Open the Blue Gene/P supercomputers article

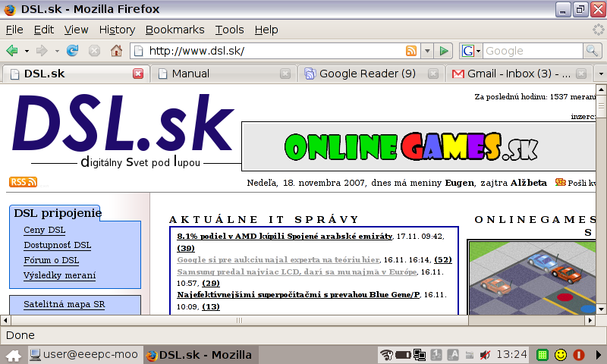pos(298,294)
